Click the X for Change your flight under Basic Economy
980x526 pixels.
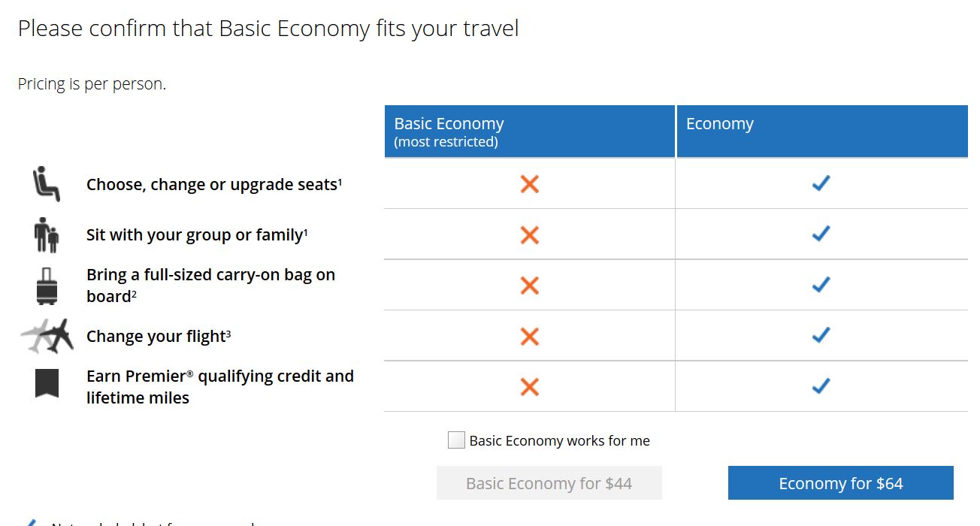click(x=528, y=335)
